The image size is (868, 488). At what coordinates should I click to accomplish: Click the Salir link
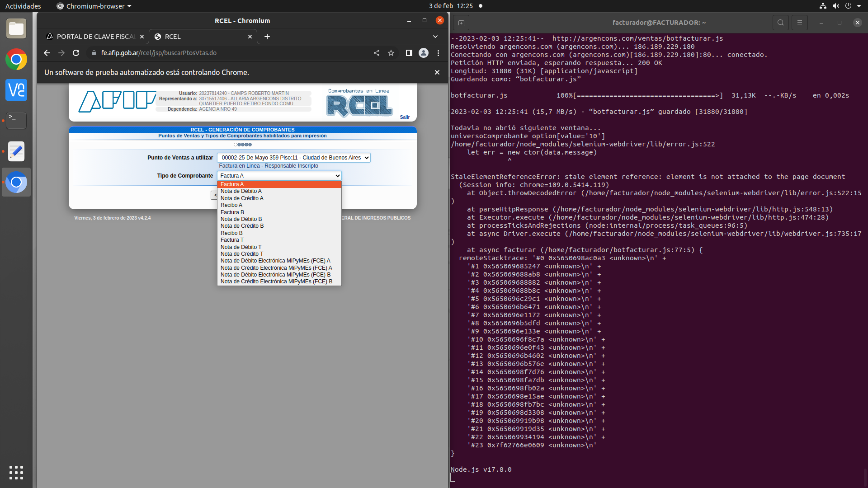pos(405,117)
